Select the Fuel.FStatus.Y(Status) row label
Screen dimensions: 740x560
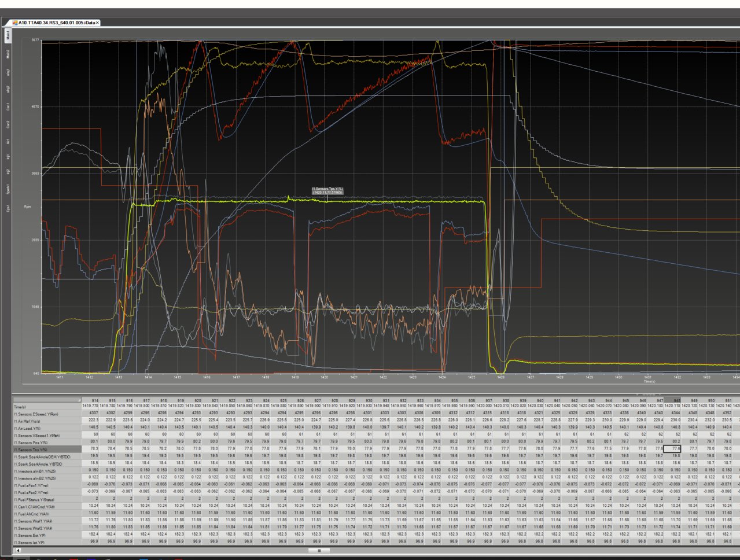(47, 499)
